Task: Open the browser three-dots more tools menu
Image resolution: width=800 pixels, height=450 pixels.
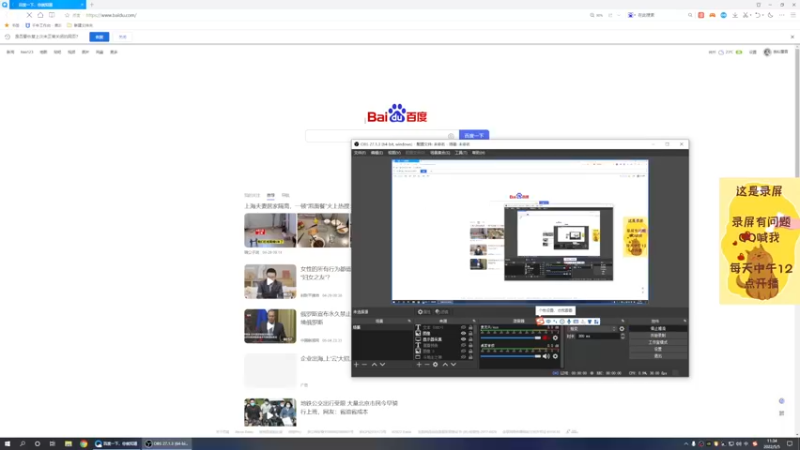Action: 782,15
